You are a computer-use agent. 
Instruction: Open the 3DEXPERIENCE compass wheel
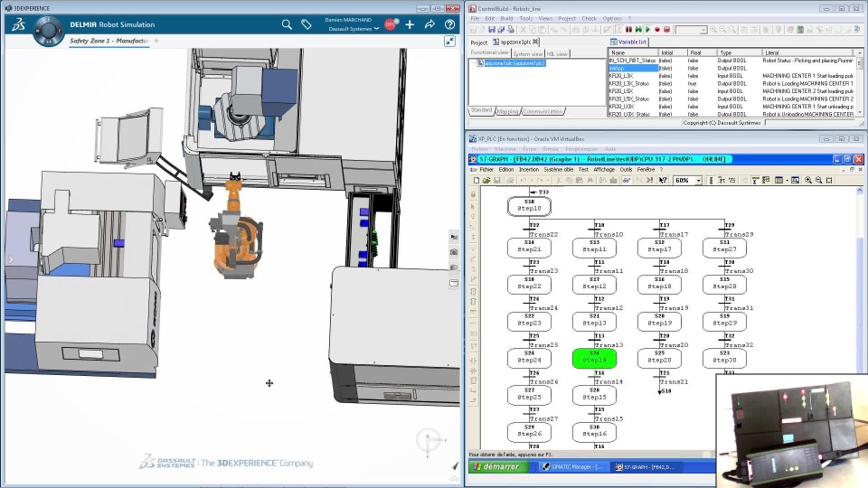tap(48, 29)
